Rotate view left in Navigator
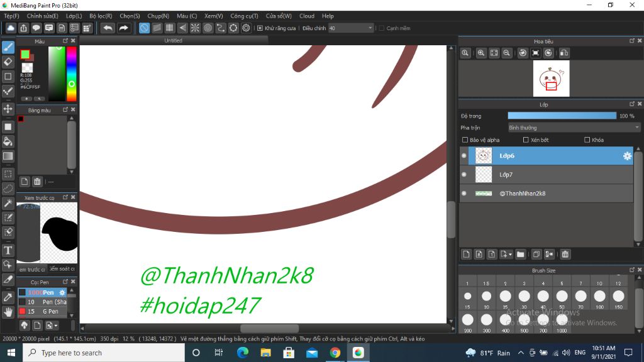 click(523, 53)
